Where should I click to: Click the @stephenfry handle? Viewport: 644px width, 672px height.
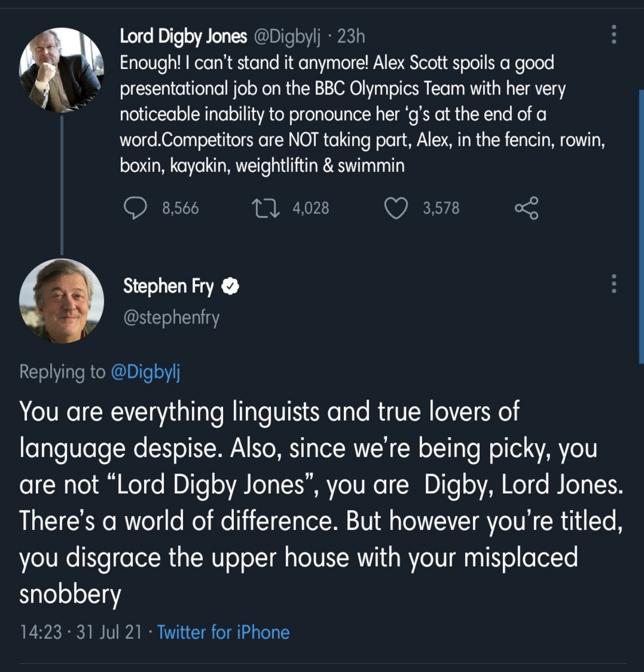pyautogui.click(x=172, y=317)
